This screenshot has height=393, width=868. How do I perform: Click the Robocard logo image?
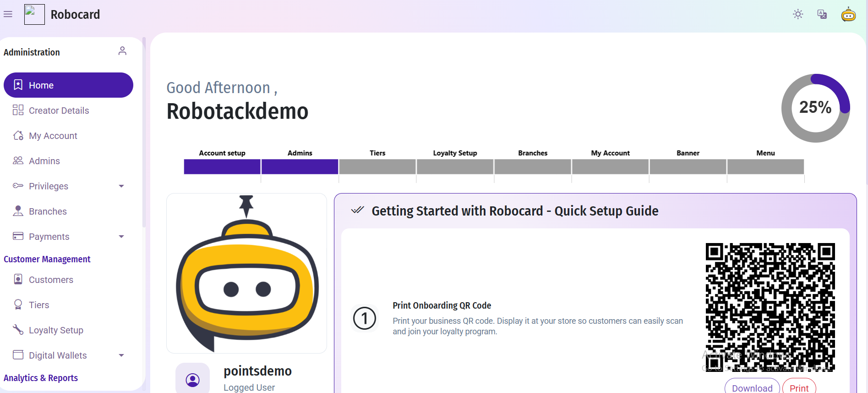34,14
